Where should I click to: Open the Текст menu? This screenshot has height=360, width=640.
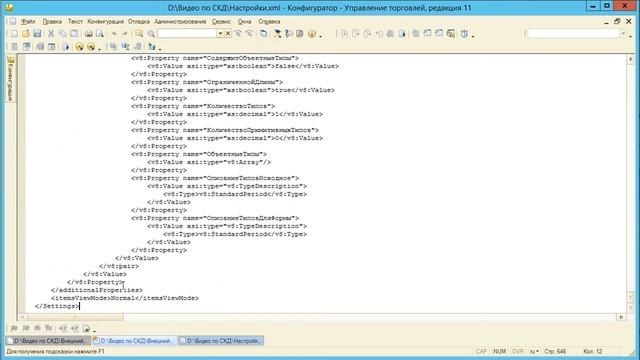pyautogui.click(x=75, y=21)
